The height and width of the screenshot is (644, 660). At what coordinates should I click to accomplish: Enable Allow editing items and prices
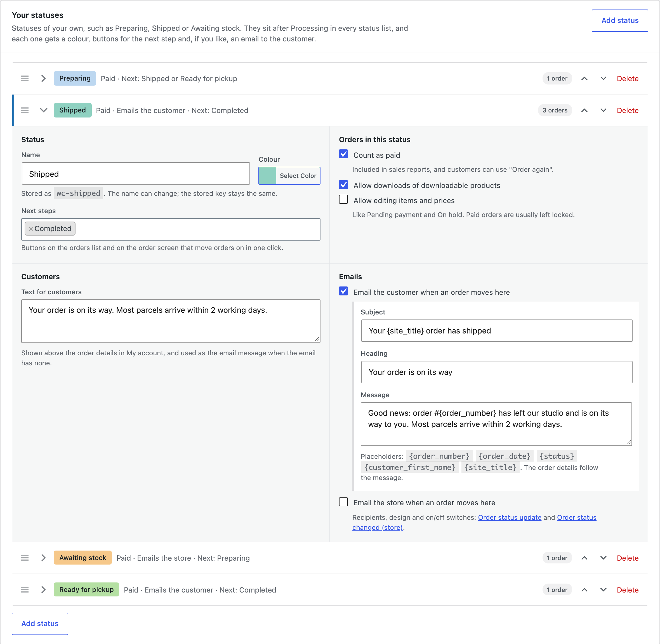click(x=343, y=199)
